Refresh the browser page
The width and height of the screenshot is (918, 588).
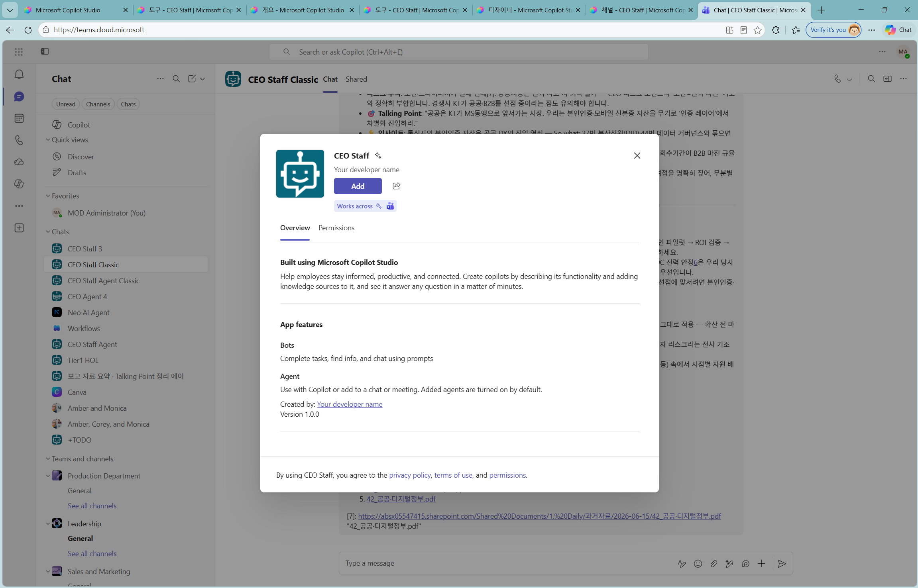pyautogui.click(x=28, y=30)
